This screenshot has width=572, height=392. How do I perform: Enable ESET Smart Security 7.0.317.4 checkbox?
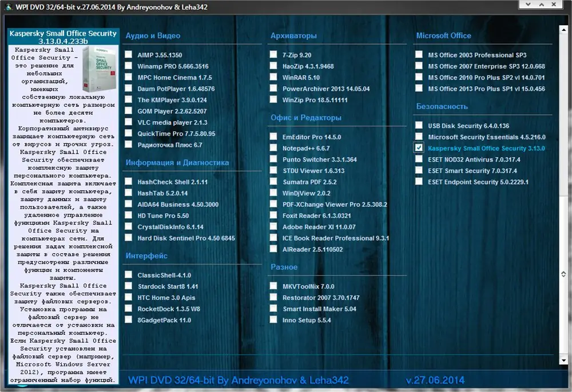pyautogui.click(x=419, y=170)
